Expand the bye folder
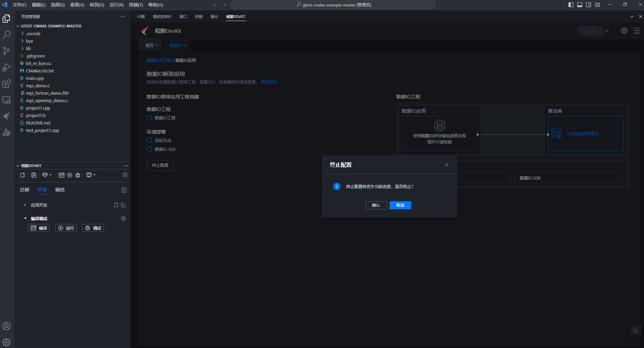This screenshot has width=644, height=348. point(22,41)
